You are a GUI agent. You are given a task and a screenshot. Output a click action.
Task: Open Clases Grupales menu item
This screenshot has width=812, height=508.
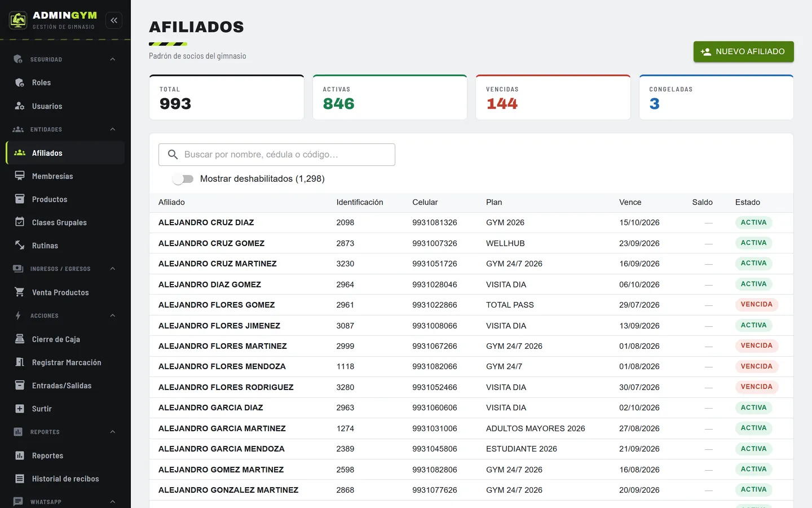65,222
